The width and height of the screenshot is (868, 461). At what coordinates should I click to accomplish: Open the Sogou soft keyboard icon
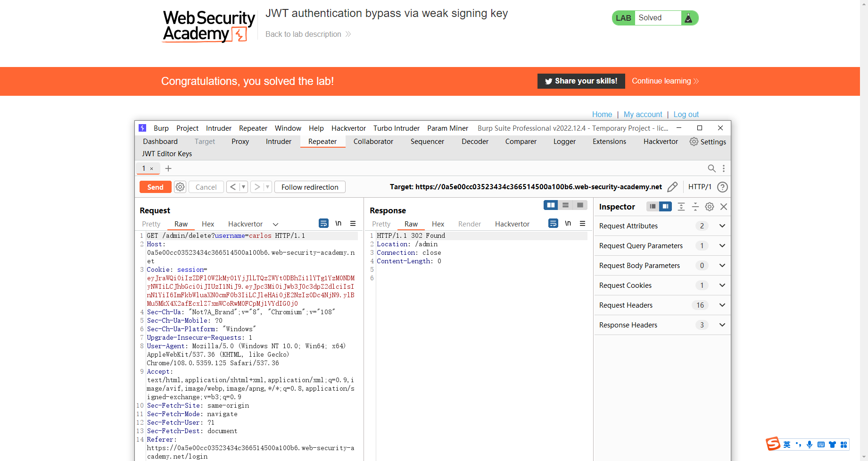coord(821,444)
